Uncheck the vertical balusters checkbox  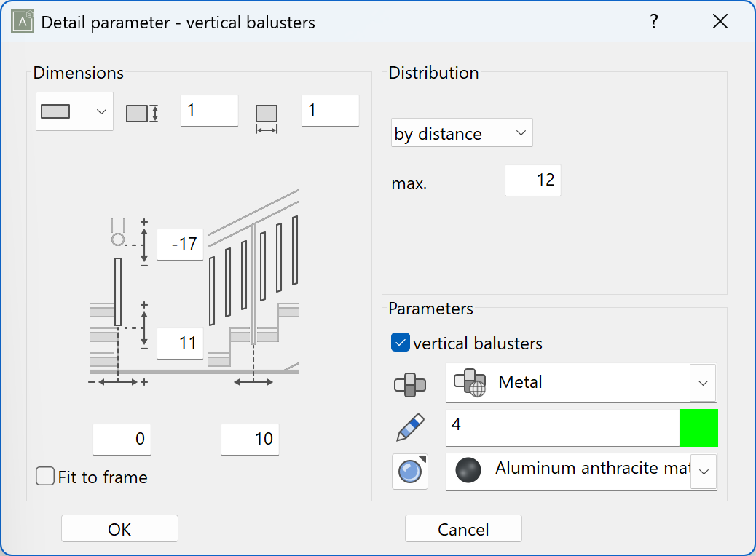(x=400, y=342)
